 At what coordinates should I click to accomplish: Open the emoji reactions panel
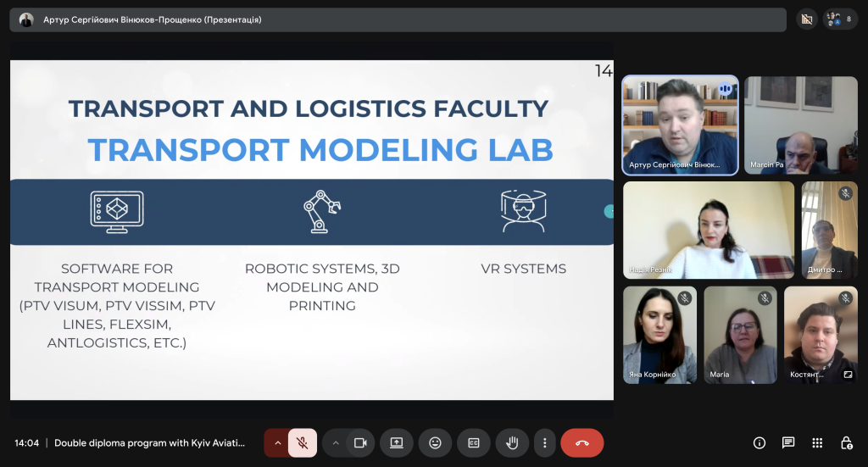[x=435, y=442]
